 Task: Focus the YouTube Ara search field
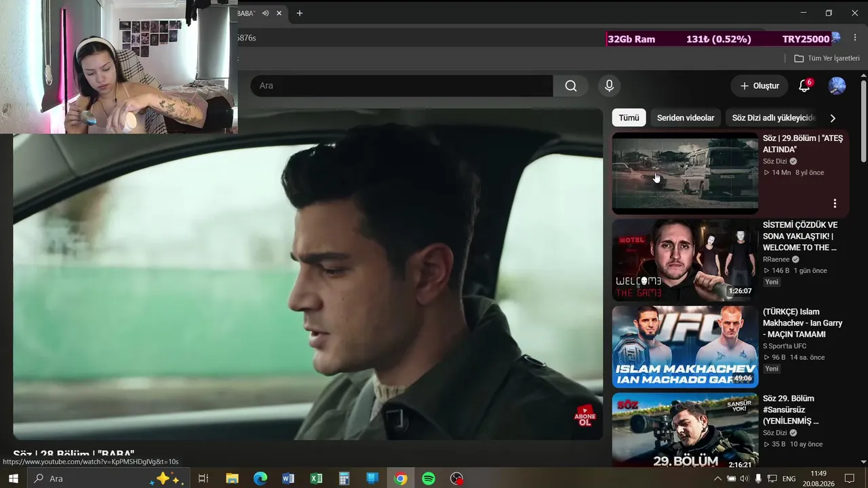pyautogui.click(x=402, y=86)
